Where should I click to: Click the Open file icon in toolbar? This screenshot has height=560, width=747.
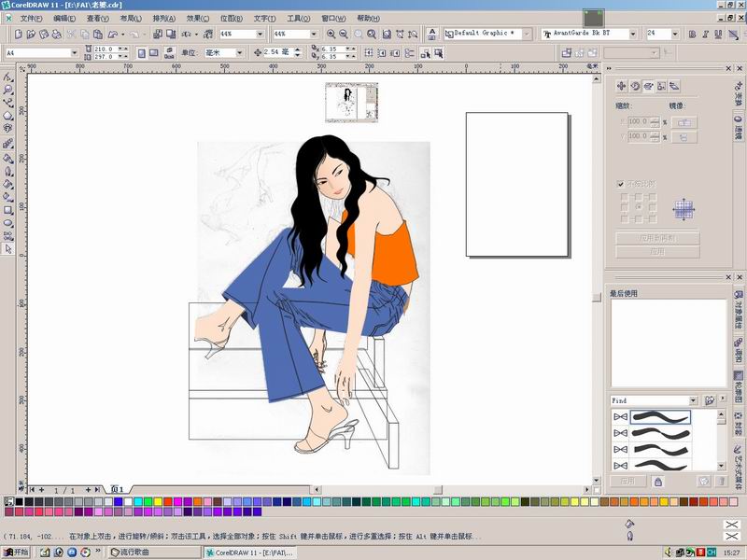[31, 35]
